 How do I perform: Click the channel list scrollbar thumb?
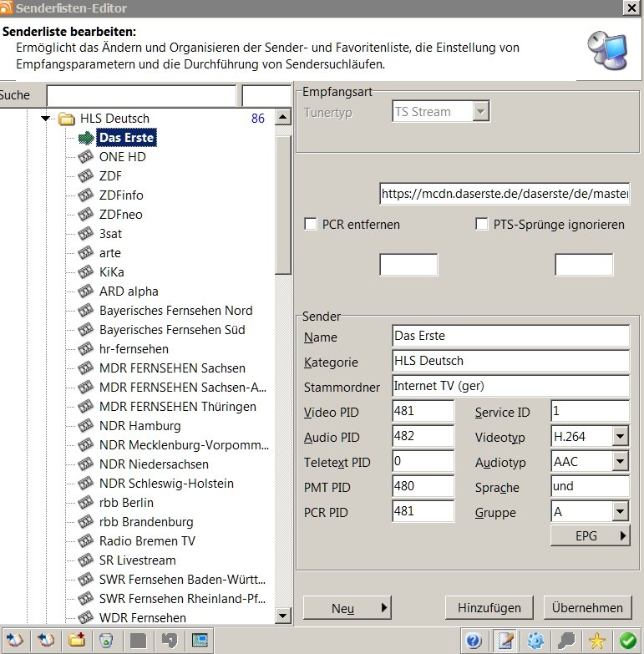[x=283, y=205]
